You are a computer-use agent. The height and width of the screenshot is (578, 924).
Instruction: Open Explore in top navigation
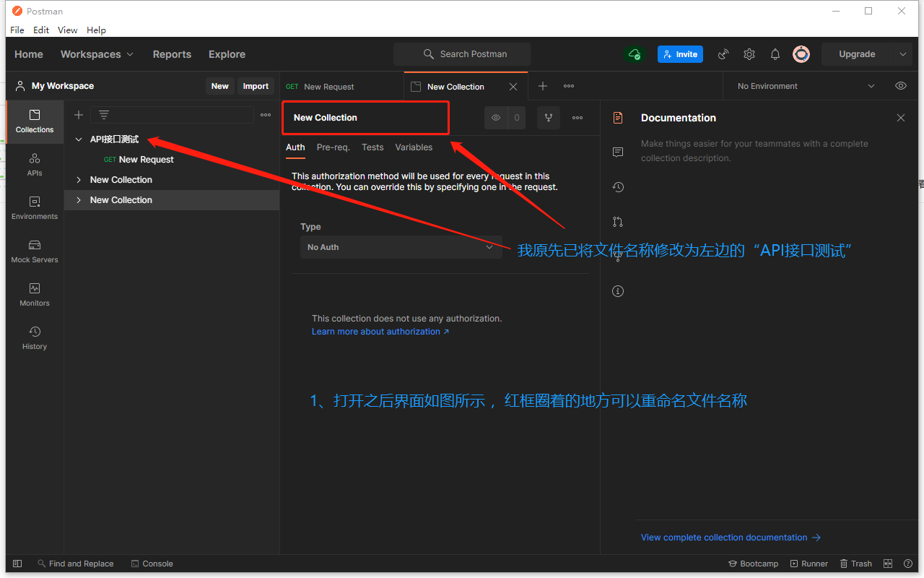tap(227, 54)
